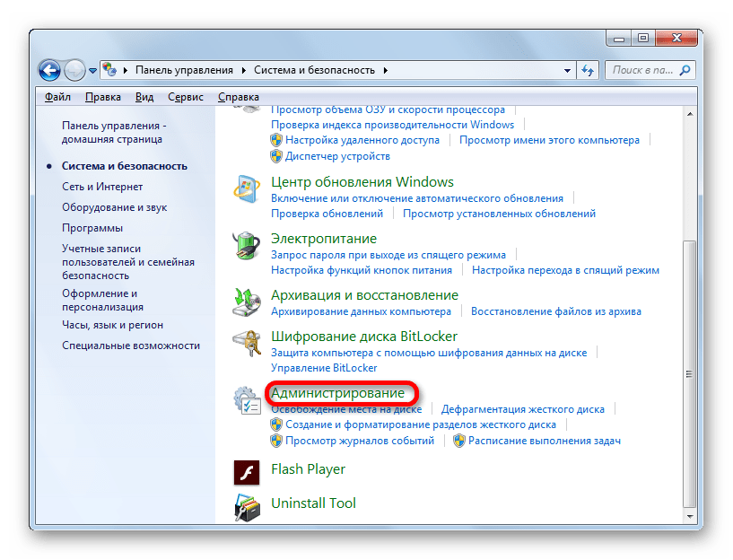Open the Uninstall Tool icon

tap(247, 508)
